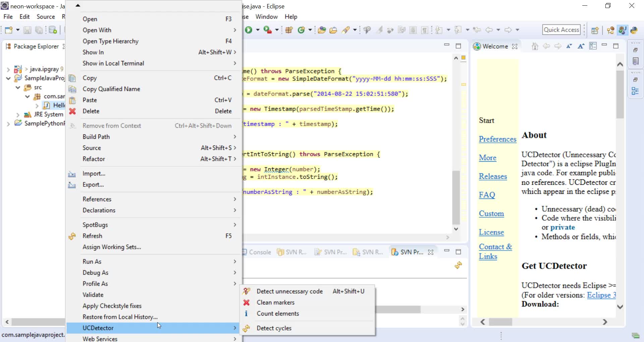Open the SVN Repository Exploring perspective icon
The width and height of the screenshot is (644, 342).
click(x=610, y=30)
